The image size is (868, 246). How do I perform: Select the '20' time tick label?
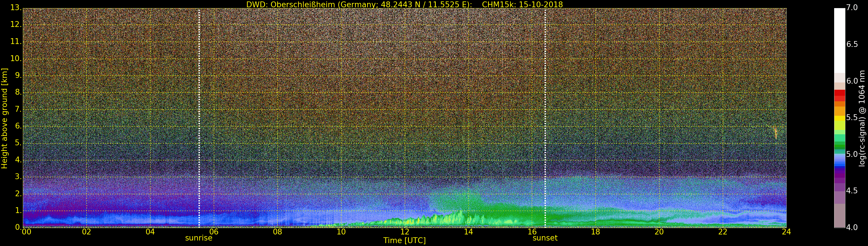(x=659, y=232)
